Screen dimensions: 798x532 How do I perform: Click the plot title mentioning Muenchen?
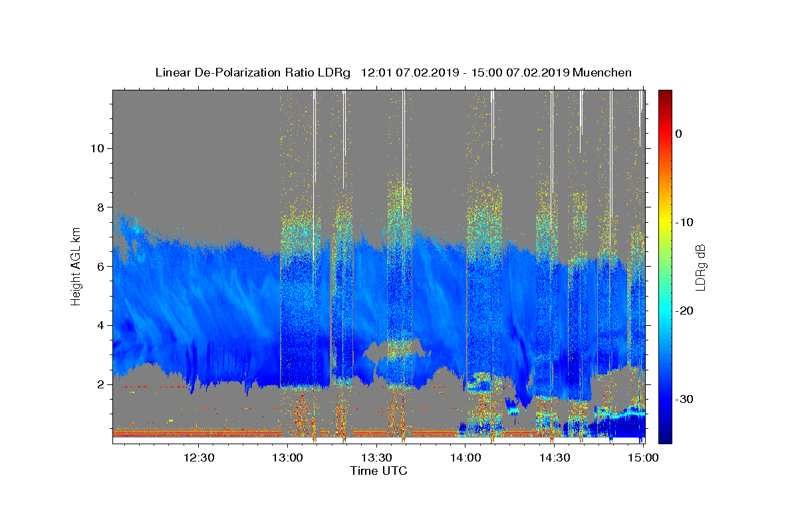tap(393, 72)
